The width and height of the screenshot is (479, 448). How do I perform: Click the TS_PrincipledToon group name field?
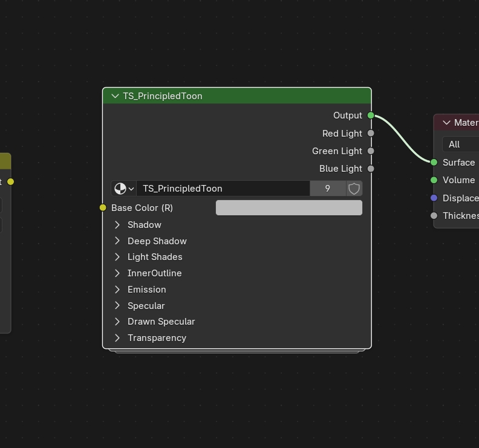[223, 189]
